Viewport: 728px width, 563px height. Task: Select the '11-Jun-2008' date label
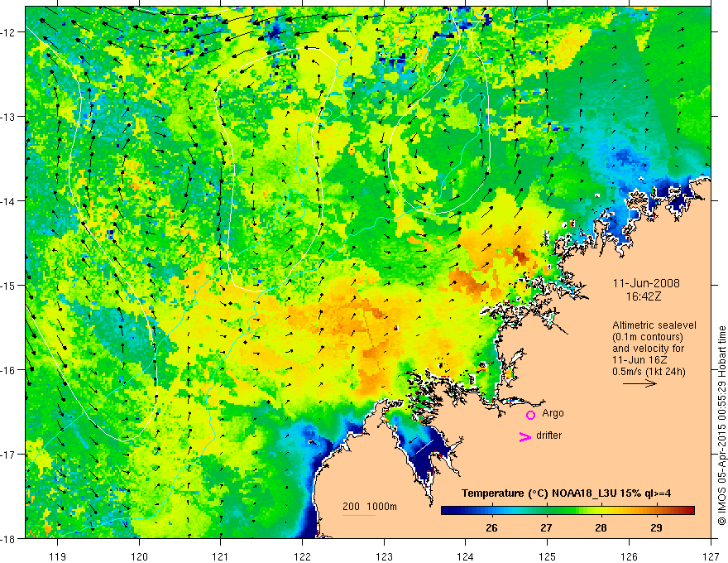pyautogui.click(x=646, y=283)
